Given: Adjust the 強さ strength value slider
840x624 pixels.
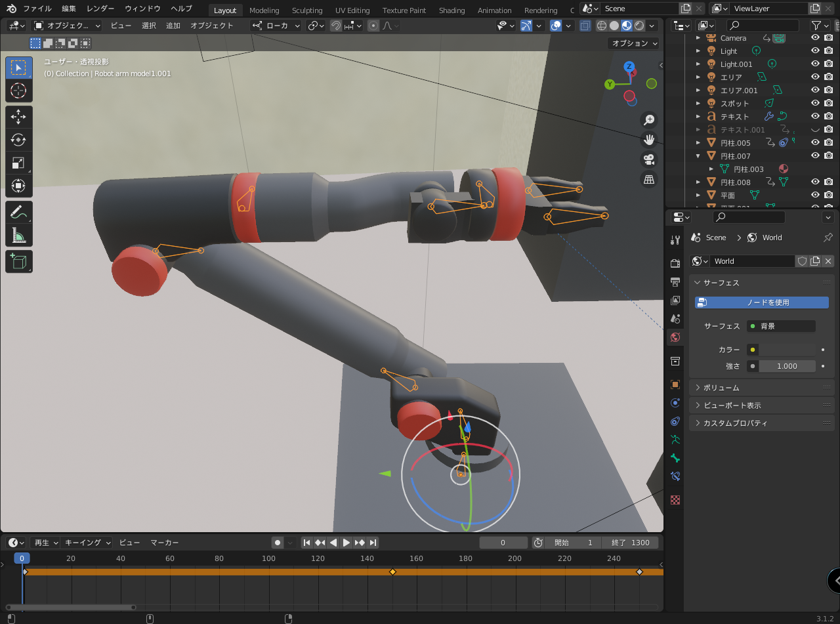Looking at the screenshot, I should coord(787,366).
